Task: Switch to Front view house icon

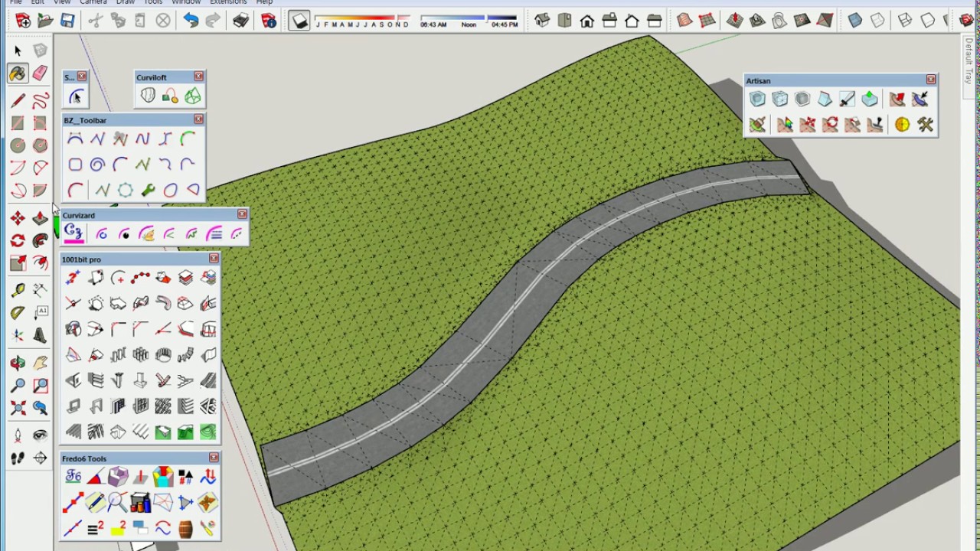Action: click(586, 21)
